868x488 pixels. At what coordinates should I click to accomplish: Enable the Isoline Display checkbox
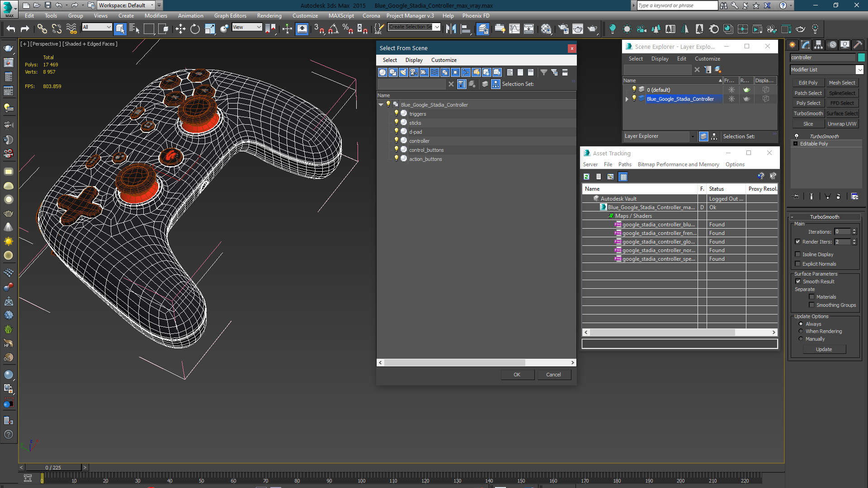click(797, 254)
